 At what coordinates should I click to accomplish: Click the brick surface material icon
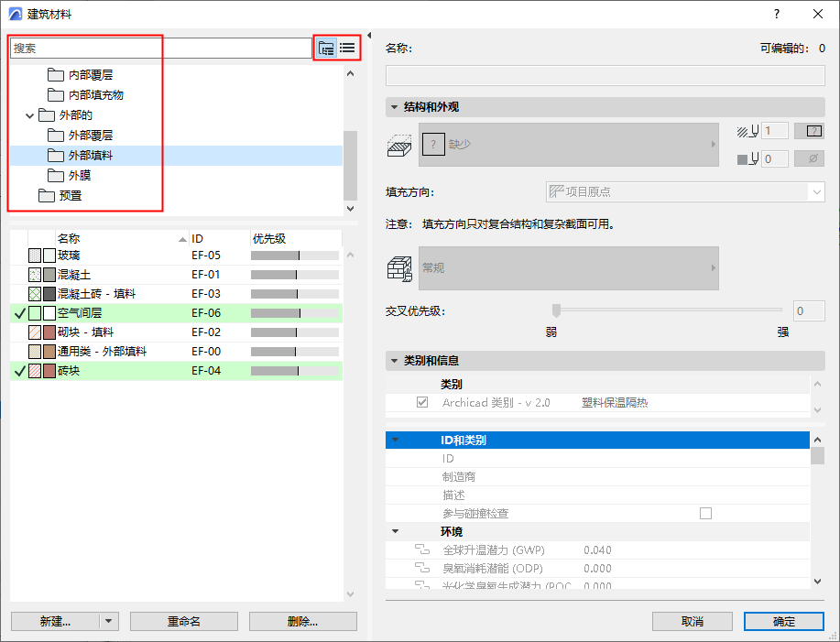[x=399, y=268]
